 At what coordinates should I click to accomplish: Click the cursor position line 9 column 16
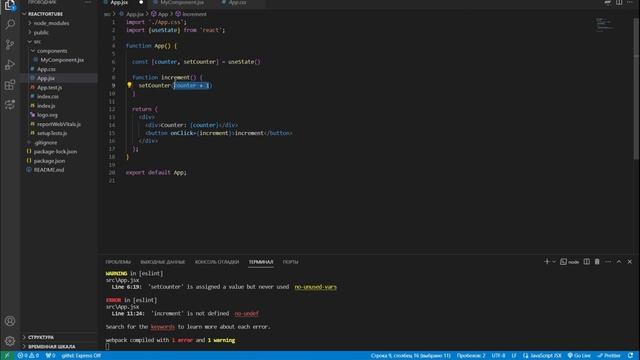[x=411, y=356]
